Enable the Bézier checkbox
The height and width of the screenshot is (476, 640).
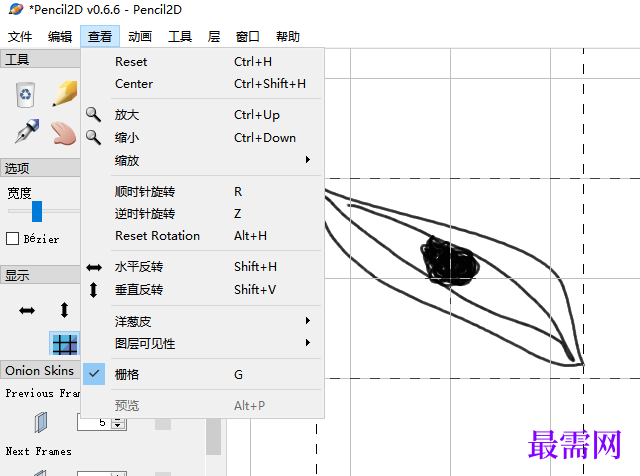click(12, 238)
